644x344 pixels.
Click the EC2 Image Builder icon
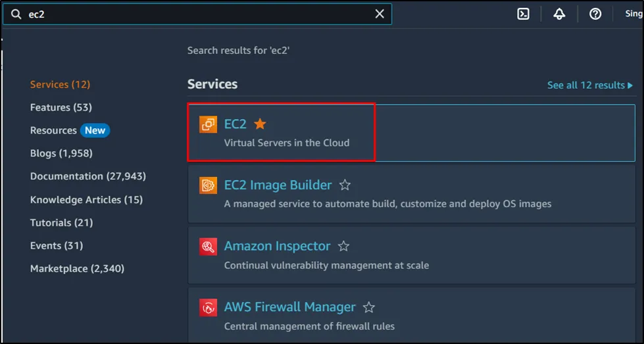pyautogui.click(x=208, y=185)
